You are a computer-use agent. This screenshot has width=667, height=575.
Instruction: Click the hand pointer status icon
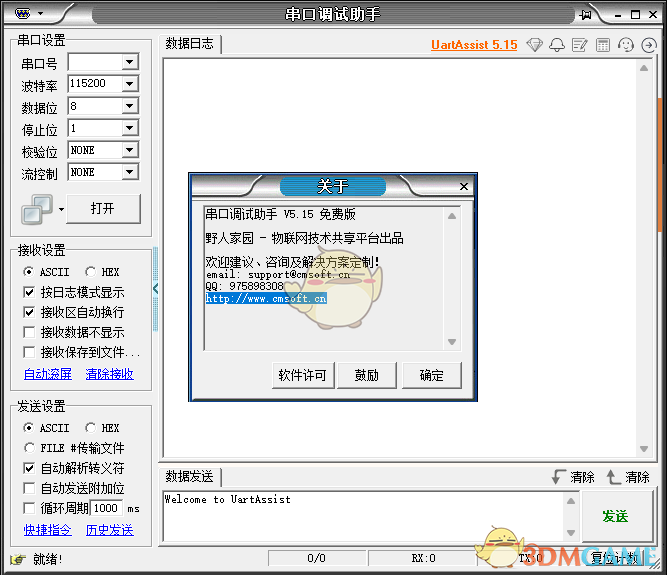pyautogui.click(x=18, y=559)
